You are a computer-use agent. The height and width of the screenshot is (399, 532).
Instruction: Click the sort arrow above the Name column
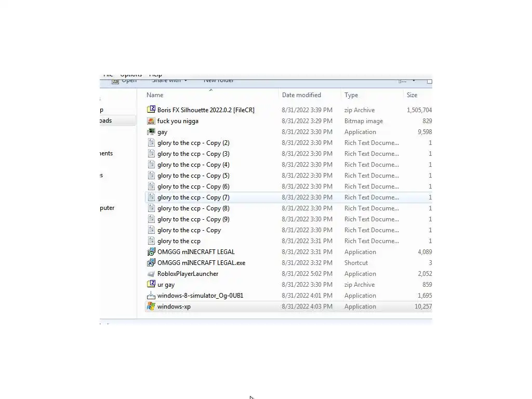[211, 90]
